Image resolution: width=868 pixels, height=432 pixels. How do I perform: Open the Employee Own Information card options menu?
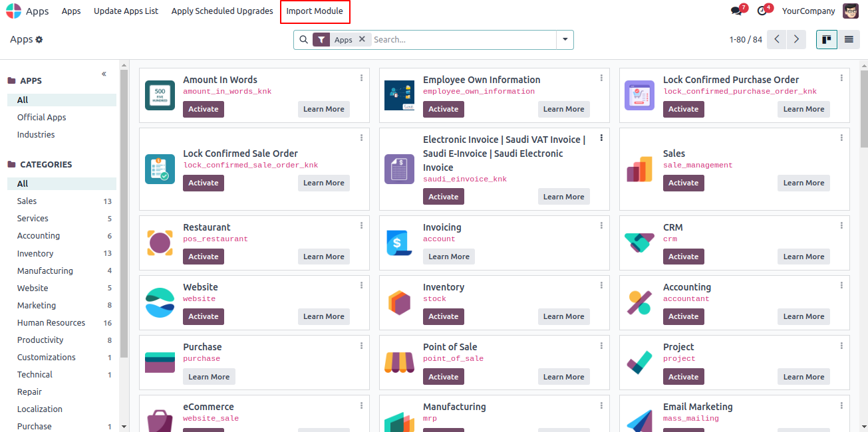[x=601, y=78]
